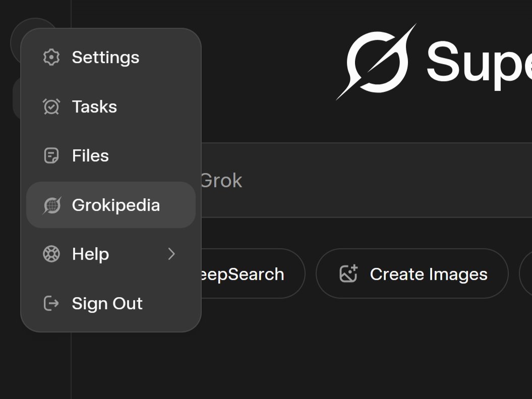Click the SuperGrok logo icon
532x399 pixels.
(x=377, y=62)
